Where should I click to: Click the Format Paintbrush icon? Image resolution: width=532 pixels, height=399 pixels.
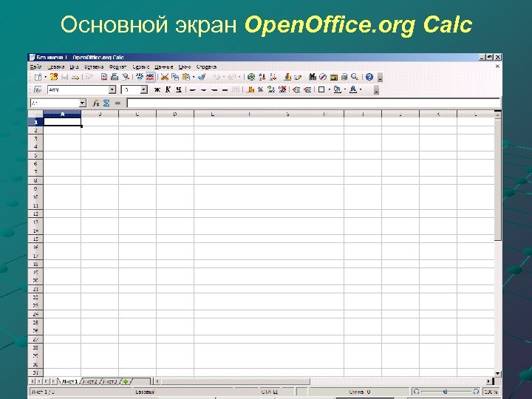point(202,77)
